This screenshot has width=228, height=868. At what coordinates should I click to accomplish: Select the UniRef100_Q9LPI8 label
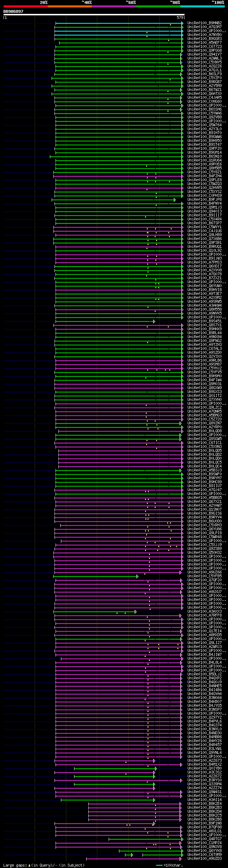[204, 533]
